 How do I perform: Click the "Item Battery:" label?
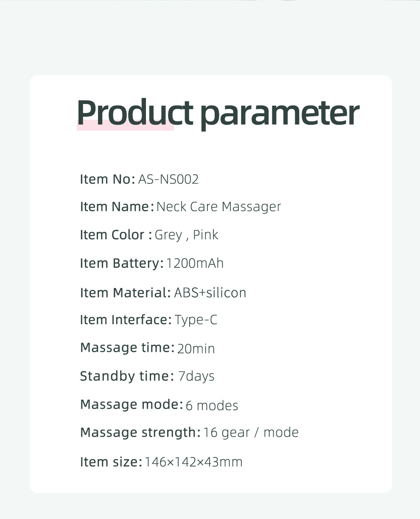121,264
